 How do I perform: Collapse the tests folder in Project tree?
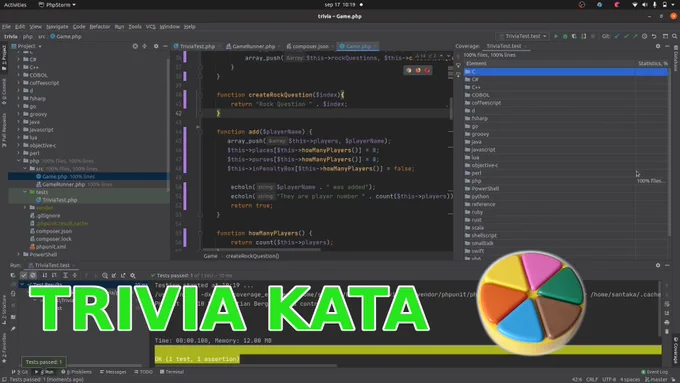(x=25, y=192)
